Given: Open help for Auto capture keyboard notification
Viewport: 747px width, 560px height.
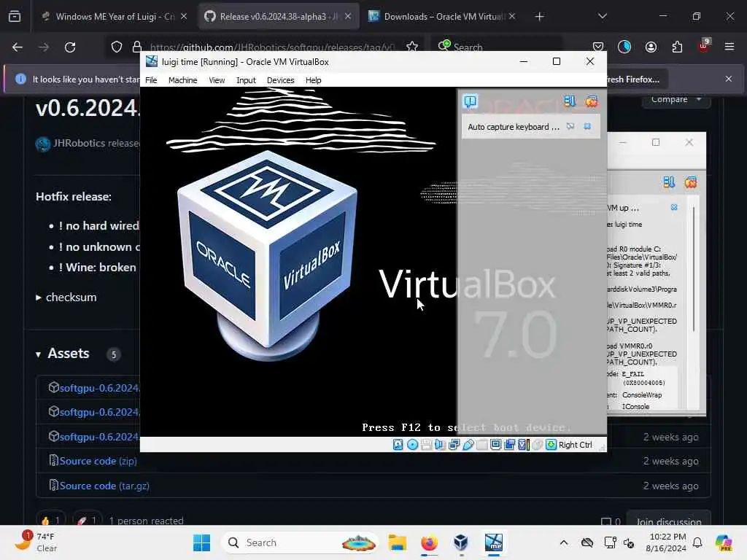Looking at the screenshot, I should tap(570, 126).
